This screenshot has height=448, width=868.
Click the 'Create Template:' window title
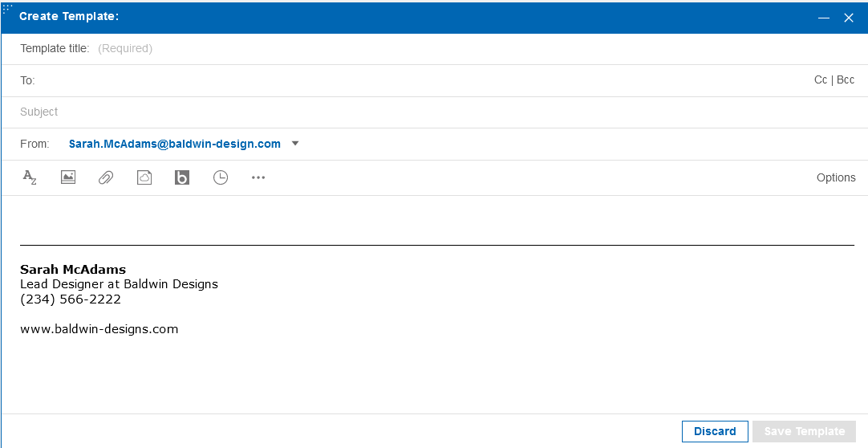point(69,17)
